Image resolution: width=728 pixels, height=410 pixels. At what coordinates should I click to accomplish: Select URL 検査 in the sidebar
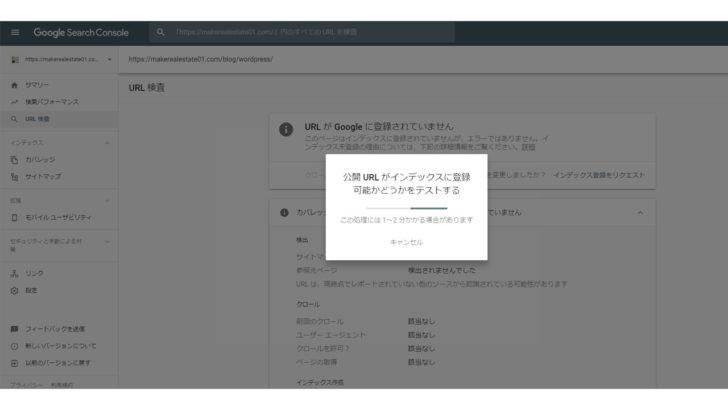37,119
